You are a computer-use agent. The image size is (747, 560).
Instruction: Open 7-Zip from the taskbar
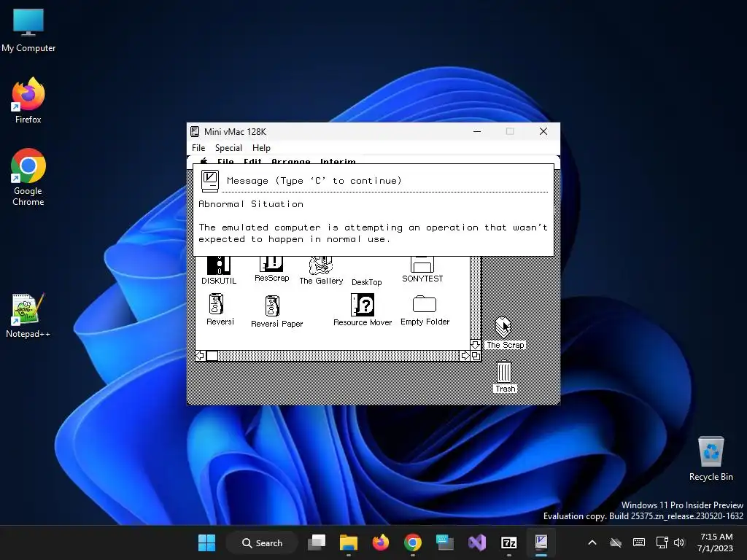[508, 542]
